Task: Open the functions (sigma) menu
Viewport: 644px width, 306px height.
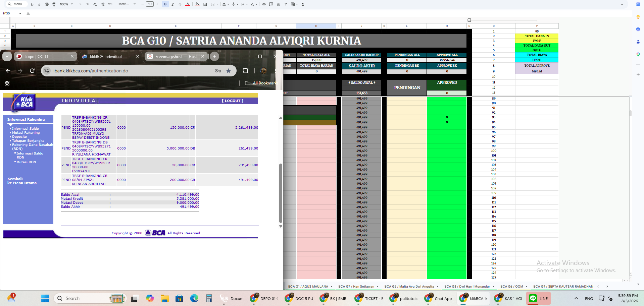Action: [x=303, y=4]
